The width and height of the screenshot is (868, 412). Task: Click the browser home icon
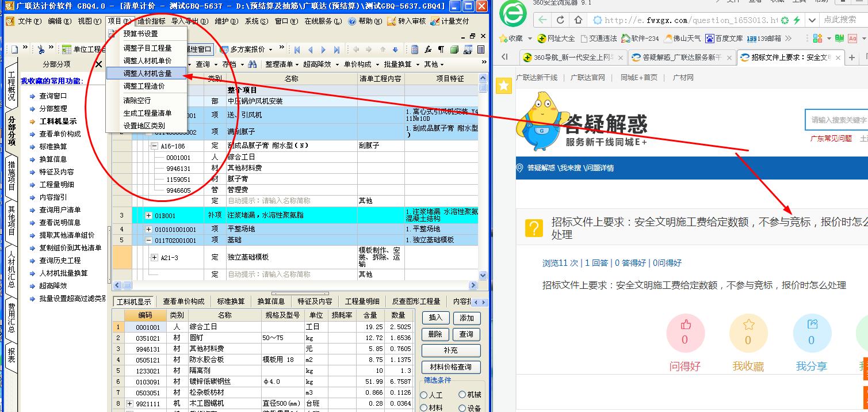[579, 20]
